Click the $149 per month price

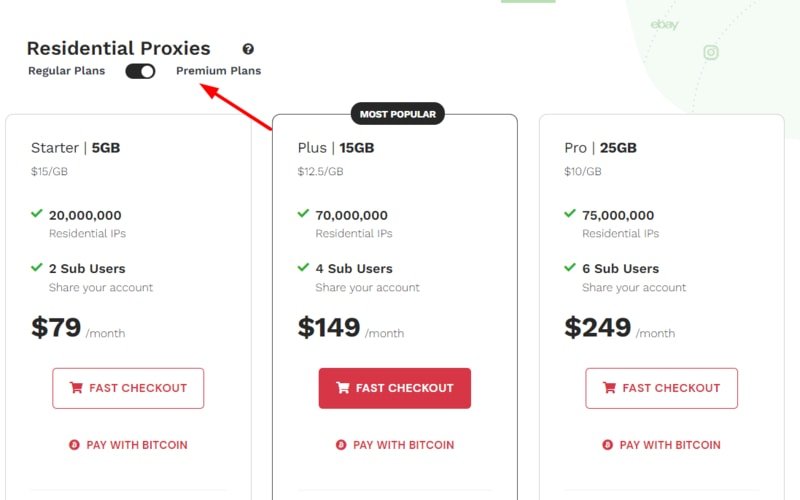[351, 328]
